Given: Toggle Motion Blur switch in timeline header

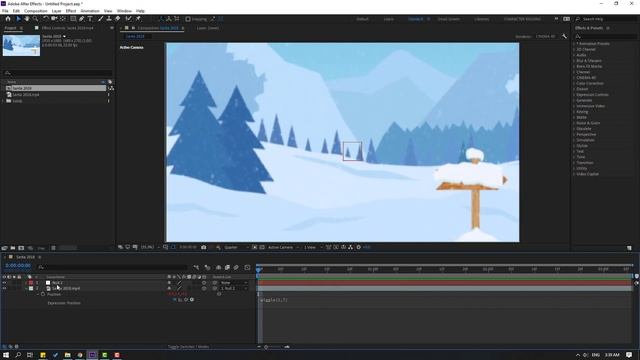Looking at the screenshot, I should (x=236, y=267).
